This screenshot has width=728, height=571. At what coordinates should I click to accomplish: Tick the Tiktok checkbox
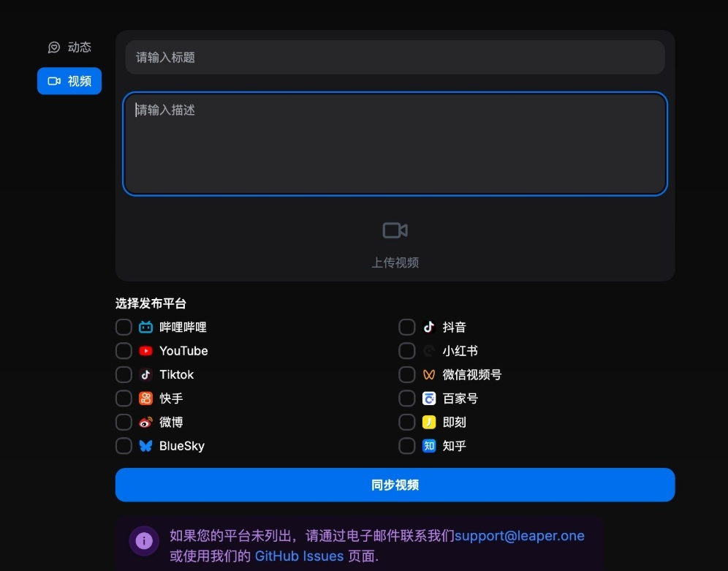coord(124,374)
